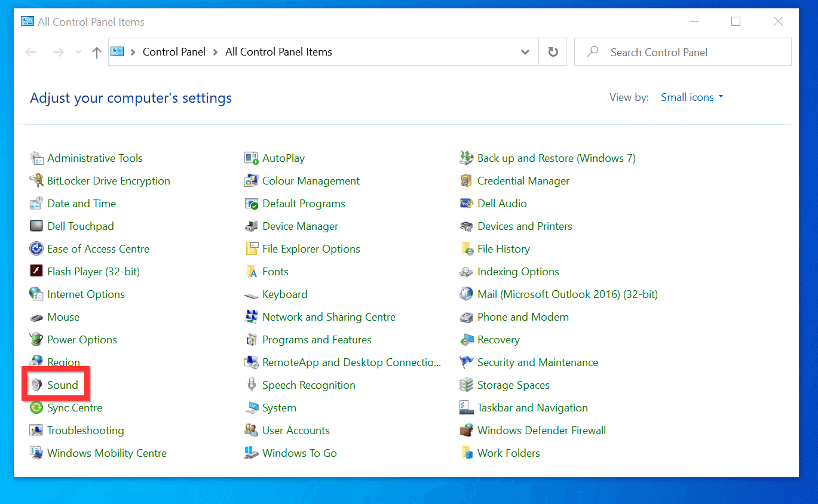Open Network and Sharing Centre
The height and width of the screenshot is (504, 818).
[329, 316]
